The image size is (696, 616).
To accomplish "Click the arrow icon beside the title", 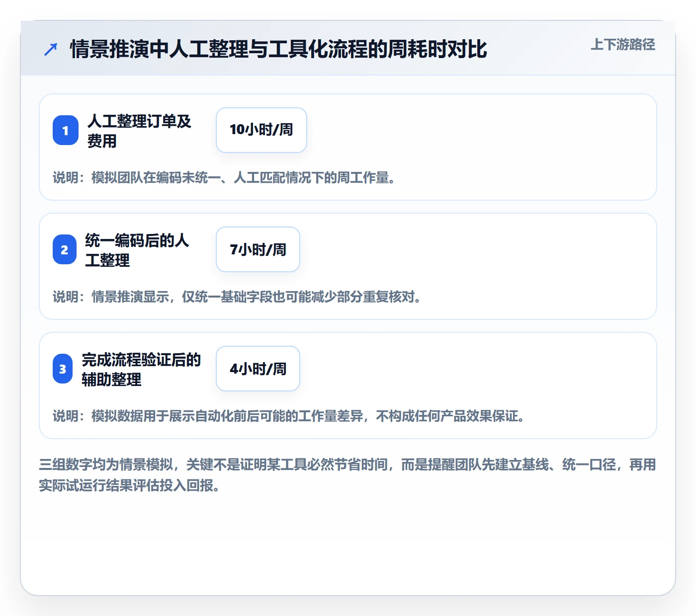I will 51,49.
